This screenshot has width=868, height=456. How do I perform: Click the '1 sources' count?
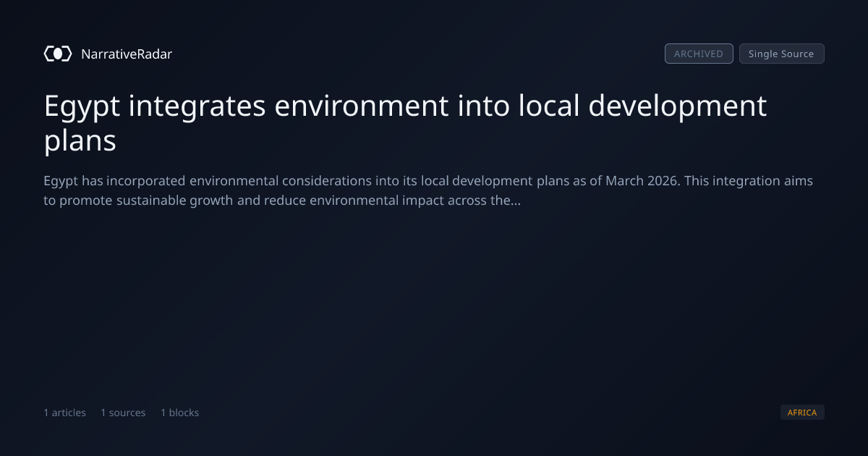(123, 413)
